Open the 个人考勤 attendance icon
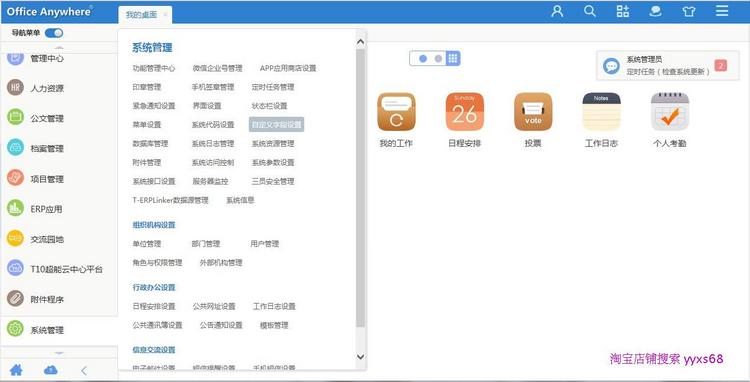Viewport: 750px width, 382px height. (x=670, y=112)
